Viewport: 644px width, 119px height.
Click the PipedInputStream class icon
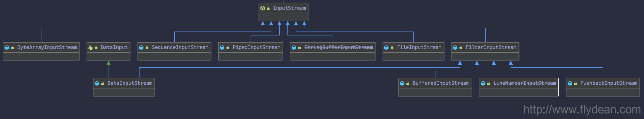click(x=222, y=47)
